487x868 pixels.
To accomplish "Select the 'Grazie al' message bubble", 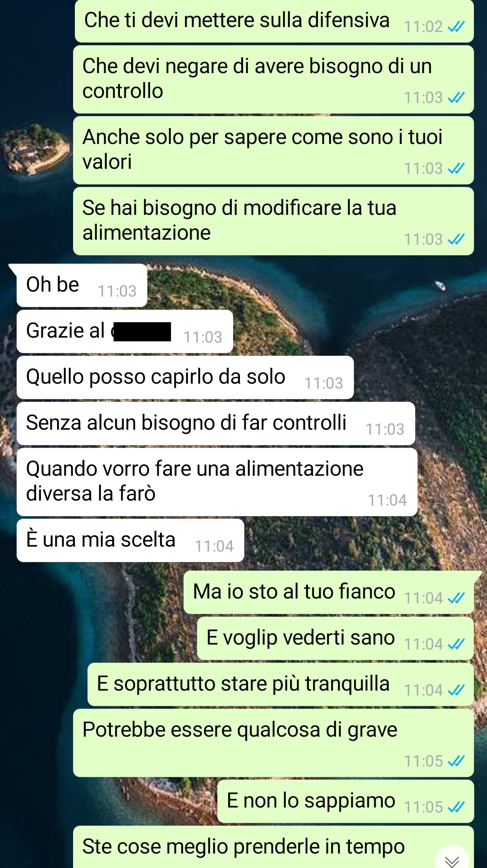I will (125, 331).
